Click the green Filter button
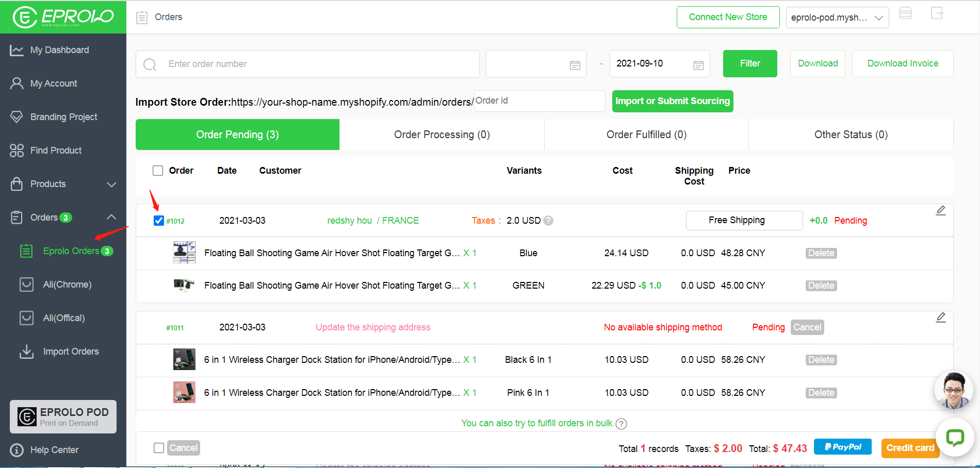Screen dimensions: 980x468 749,63
